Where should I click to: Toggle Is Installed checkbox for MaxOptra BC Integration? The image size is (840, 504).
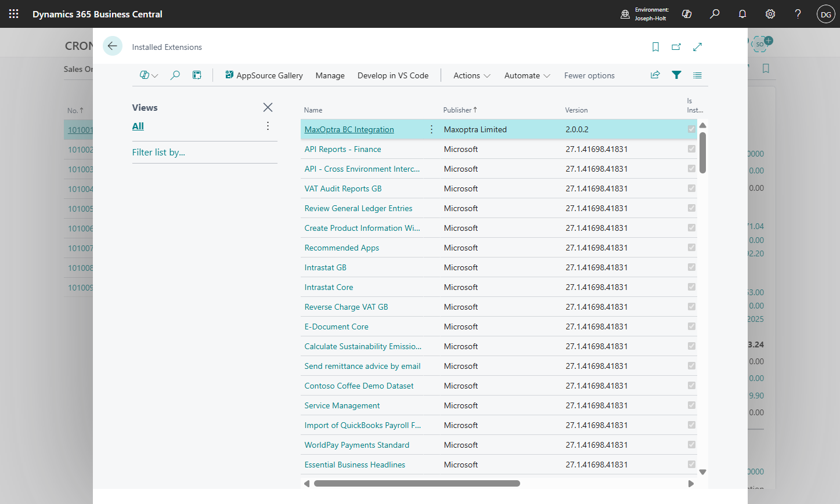click(x=691, y=129)
